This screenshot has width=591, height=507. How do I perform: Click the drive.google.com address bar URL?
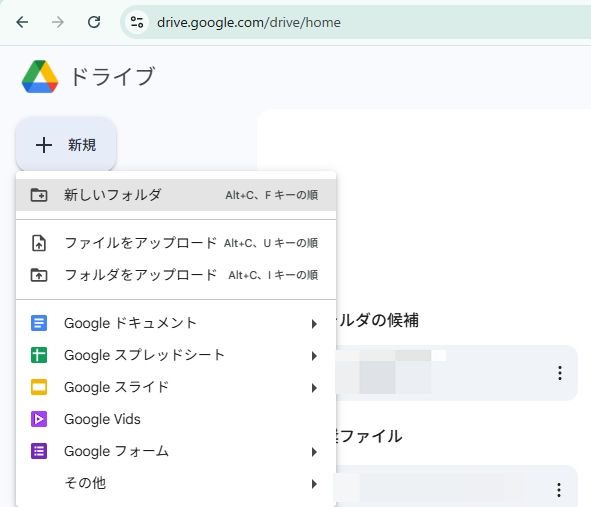(249, 23)
